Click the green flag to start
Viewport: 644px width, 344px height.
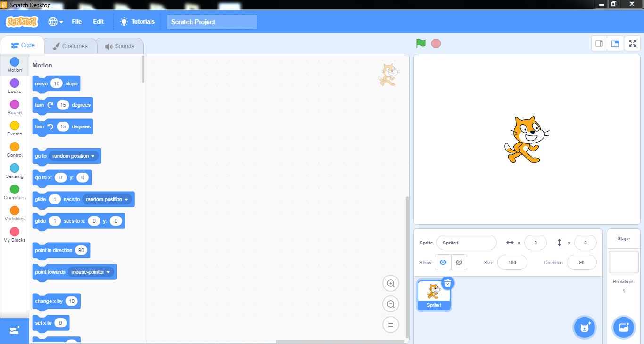click(421, 43)
